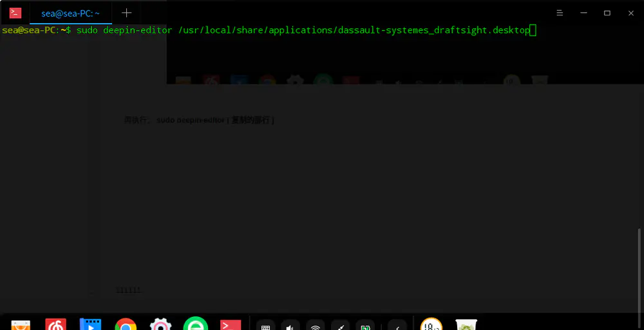Close the terminal window

click(x=630, y=13)
